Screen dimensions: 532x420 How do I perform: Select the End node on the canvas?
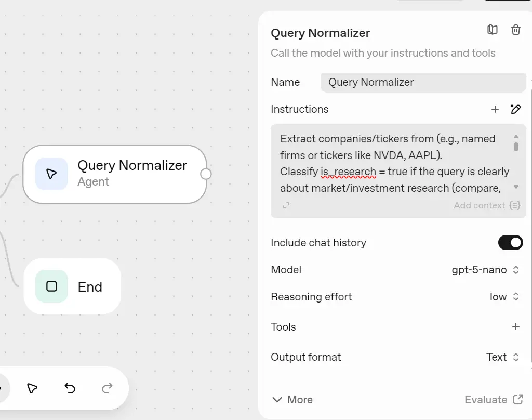(72, 286)
